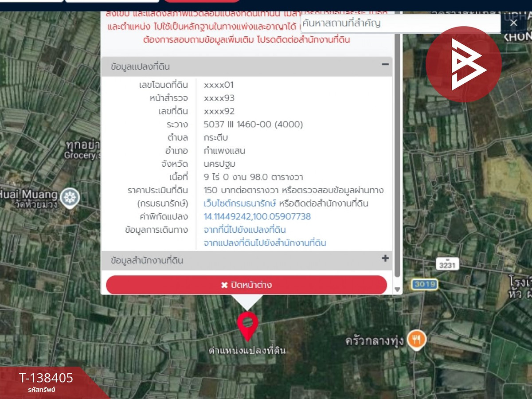
Task: Dismiss the panel with the × close button
Action: 513,22
